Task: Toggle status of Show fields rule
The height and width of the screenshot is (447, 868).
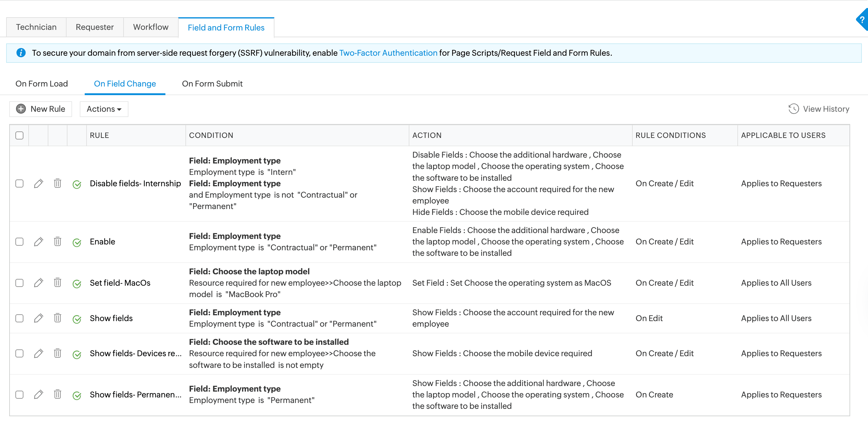Action: pyautogui.click(x=77, y=319)
